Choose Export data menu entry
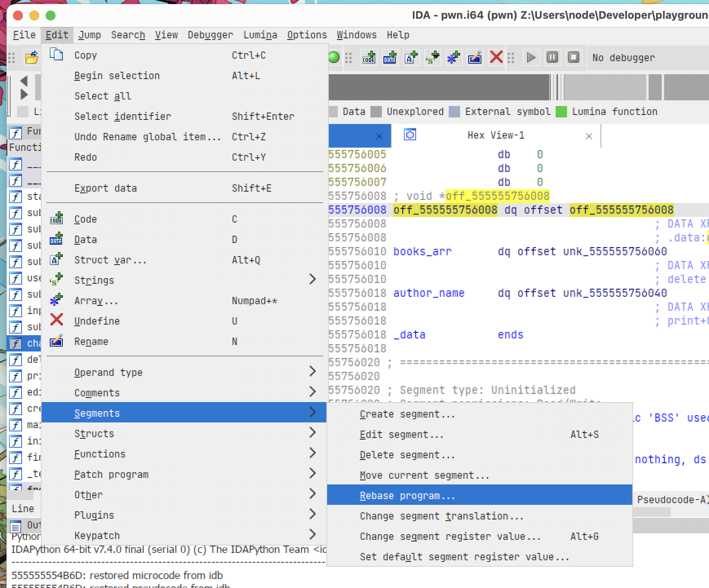 pyautogui.click(x=184, y=188)
